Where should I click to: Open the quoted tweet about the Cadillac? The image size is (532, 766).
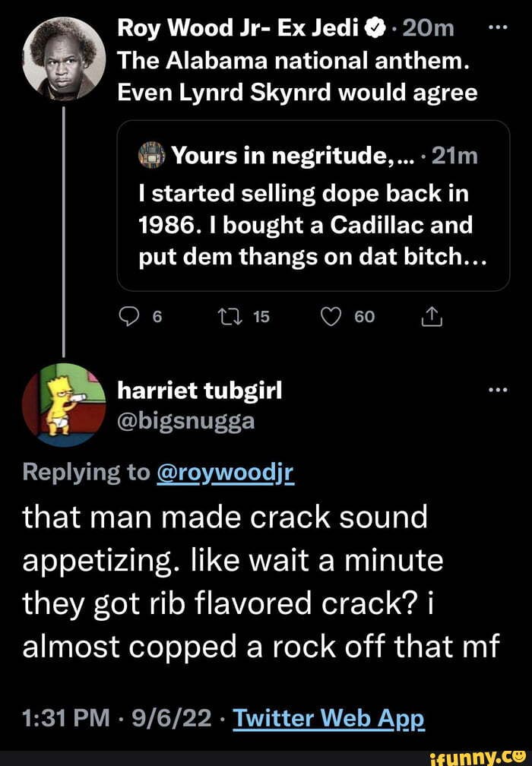tap(312, 226)
